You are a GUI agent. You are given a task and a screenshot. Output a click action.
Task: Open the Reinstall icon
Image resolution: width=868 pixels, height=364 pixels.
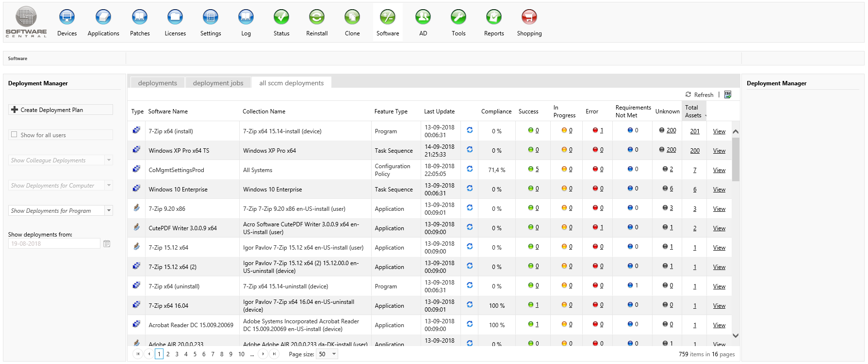point(317,17)
